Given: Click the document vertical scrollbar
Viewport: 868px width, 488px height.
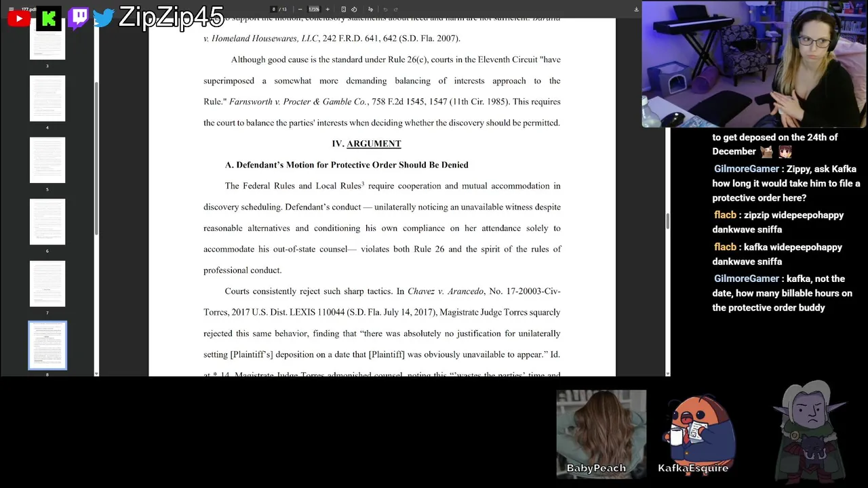Looking at the screenshot, I should click(668, 220).
